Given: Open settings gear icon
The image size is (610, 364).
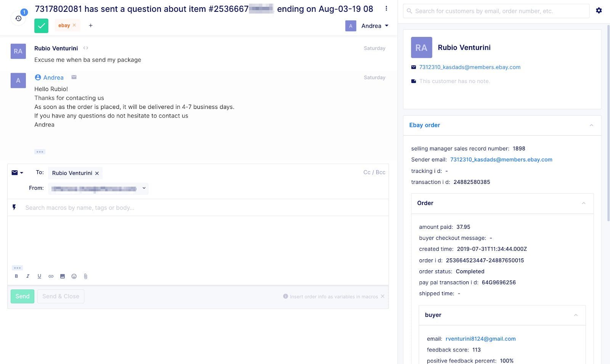Looking at the screenshot, I should click(x=599, y=11).
